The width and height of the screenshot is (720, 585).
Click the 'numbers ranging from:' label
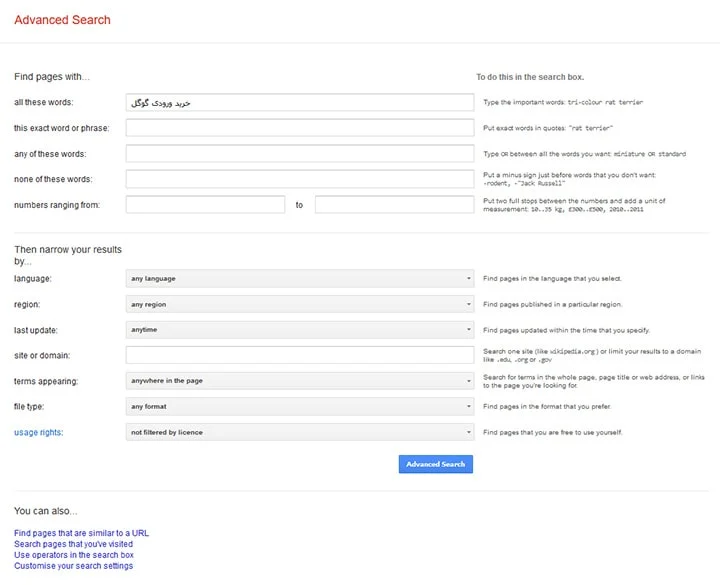point(57,205)
